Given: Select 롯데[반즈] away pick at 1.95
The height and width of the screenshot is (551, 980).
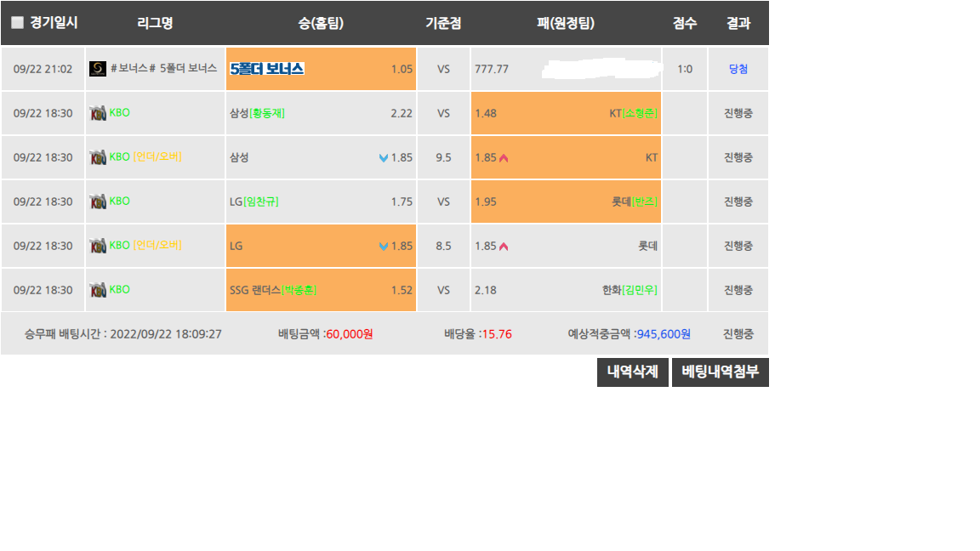Looking at the screenshot, I should coord(566,202).
